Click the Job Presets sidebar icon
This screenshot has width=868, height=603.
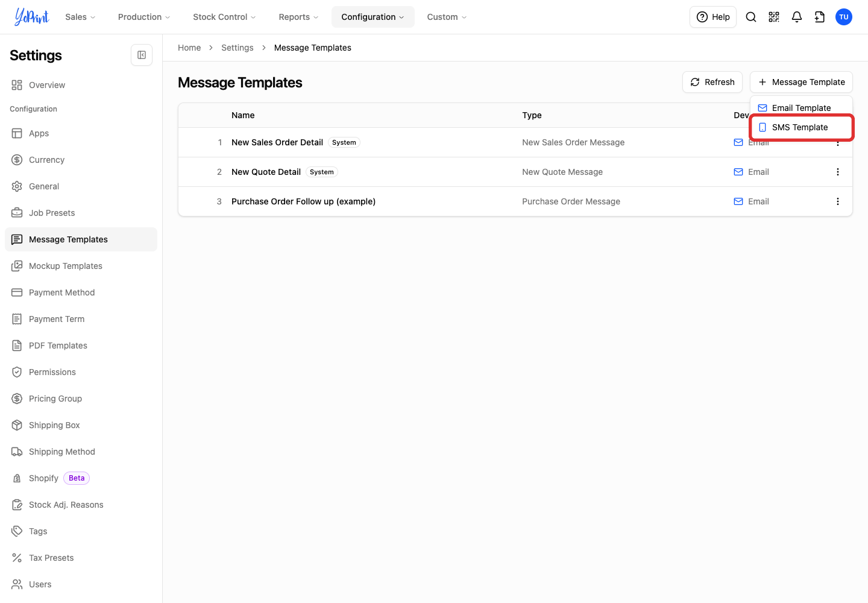17,213
